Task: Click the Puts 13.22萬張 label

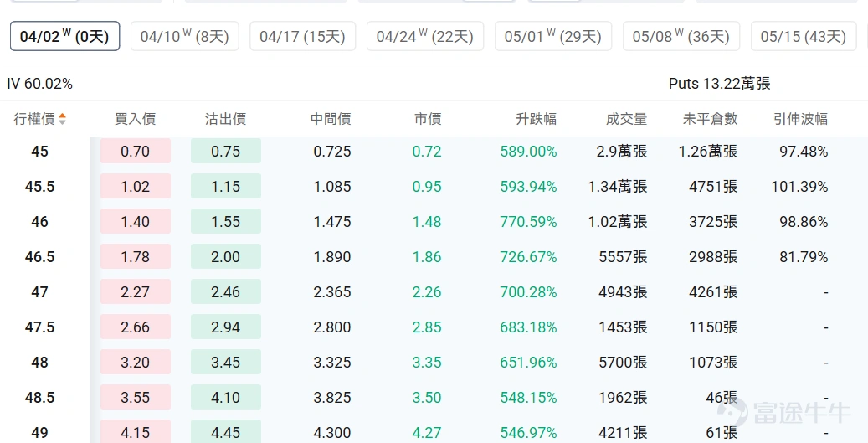Action: point(720,84)
